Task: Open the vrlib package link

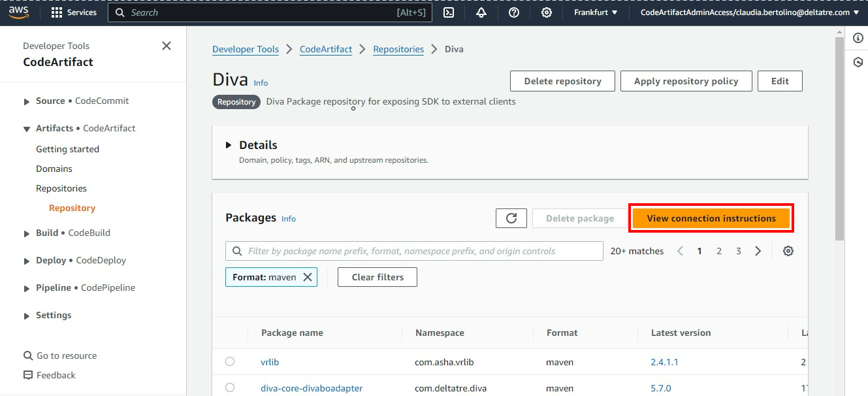Action: pos(270,362)
